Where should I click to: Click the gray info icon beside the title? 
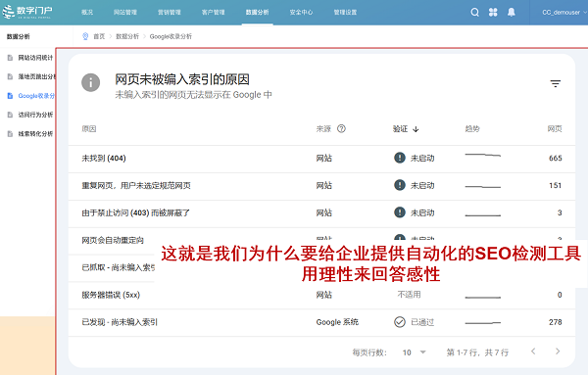(x=91, y=82)
